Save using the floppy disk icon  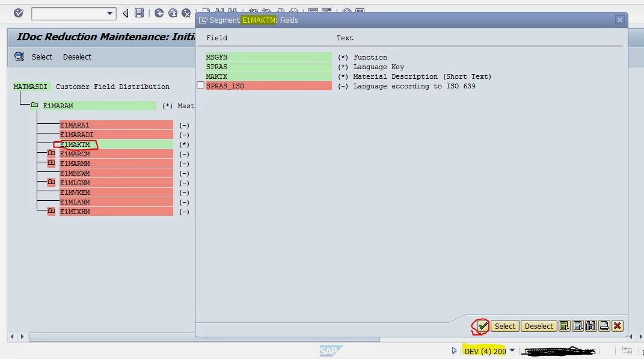pos(140,13)
